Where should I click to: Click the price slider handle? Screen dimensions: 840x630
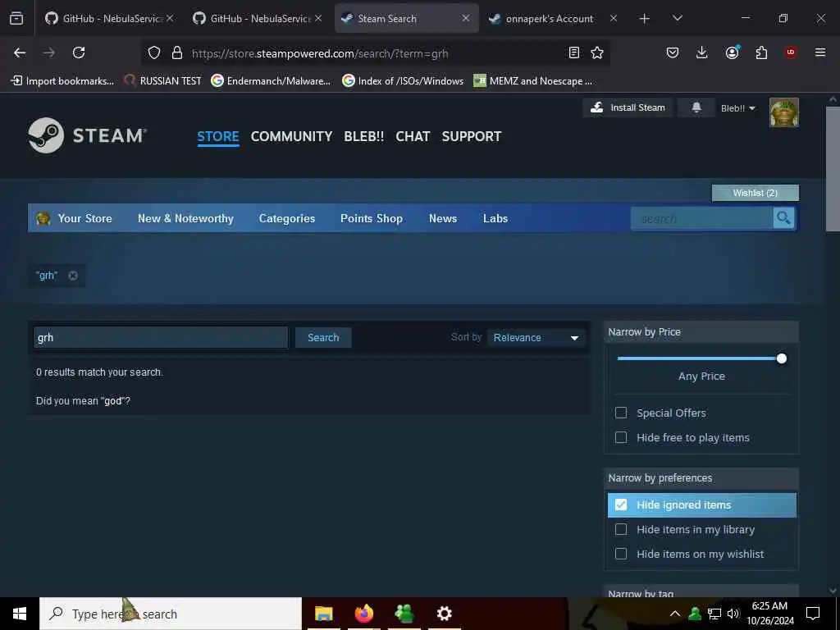click(782, 358)
